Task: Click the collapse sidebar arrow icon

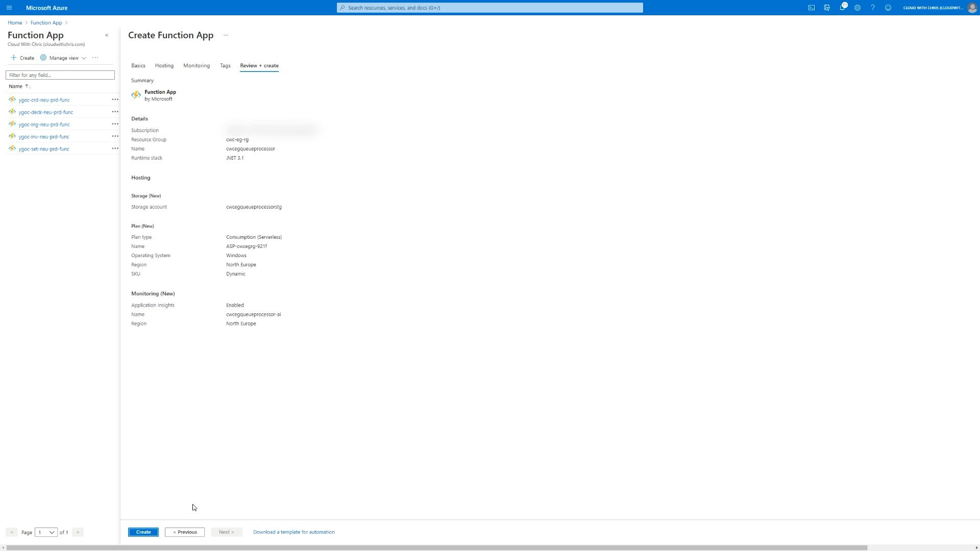Action: point(107,35)
